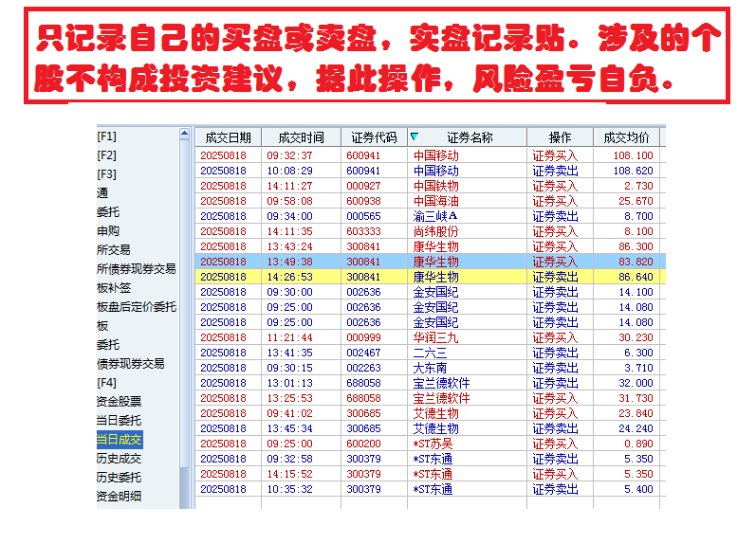Click security code 000927

[x=363, y=186]
